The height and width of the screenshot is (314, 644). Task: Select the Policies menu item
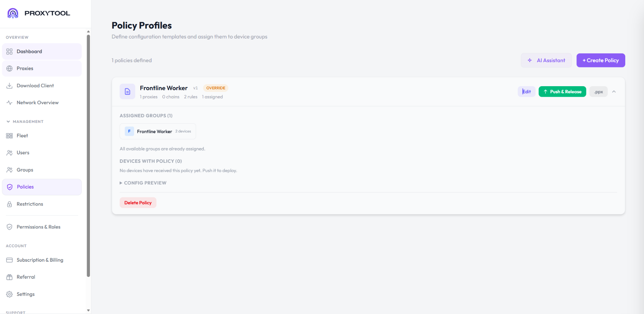[x=42, y=187]
